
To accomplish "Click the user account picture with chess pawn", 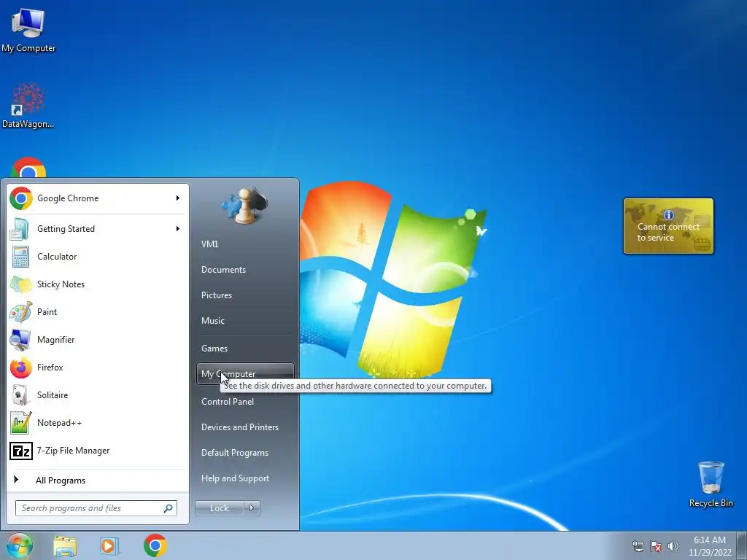I will coord(245,206).
